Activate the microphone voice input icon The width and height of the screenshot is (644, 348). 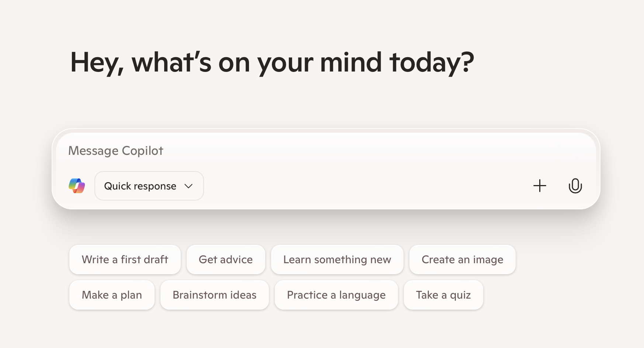pos(575,186)
